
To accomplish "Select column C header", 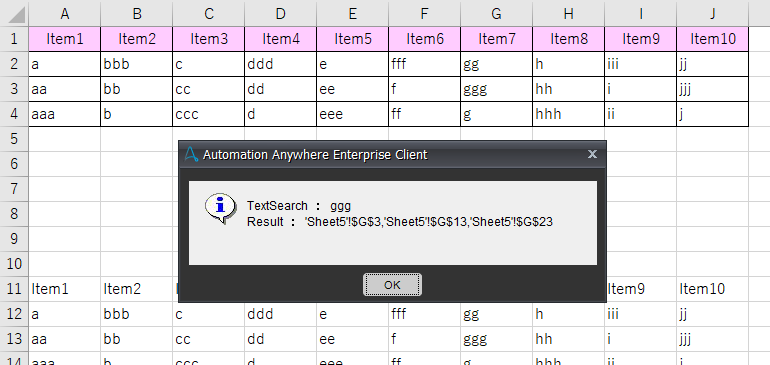I will point(209,14).
